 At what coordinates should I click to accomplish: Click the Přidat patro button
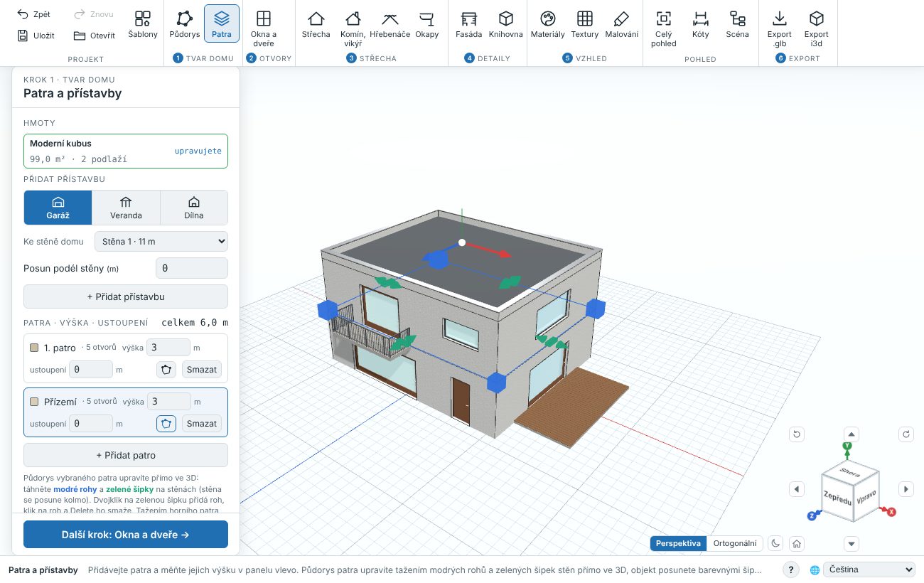coord(126,455)
